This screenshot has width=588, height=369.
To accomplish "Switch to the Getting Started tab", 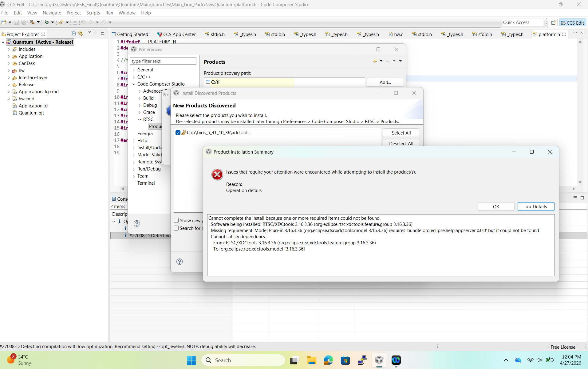I will pos(130,34).
